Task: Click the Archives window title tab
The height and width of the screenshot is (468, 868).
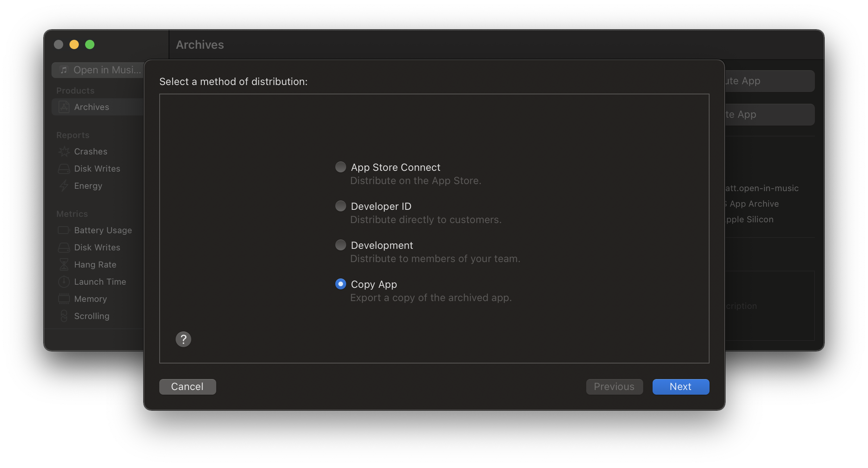Action: pyautogui.click(x=200, y=44)
